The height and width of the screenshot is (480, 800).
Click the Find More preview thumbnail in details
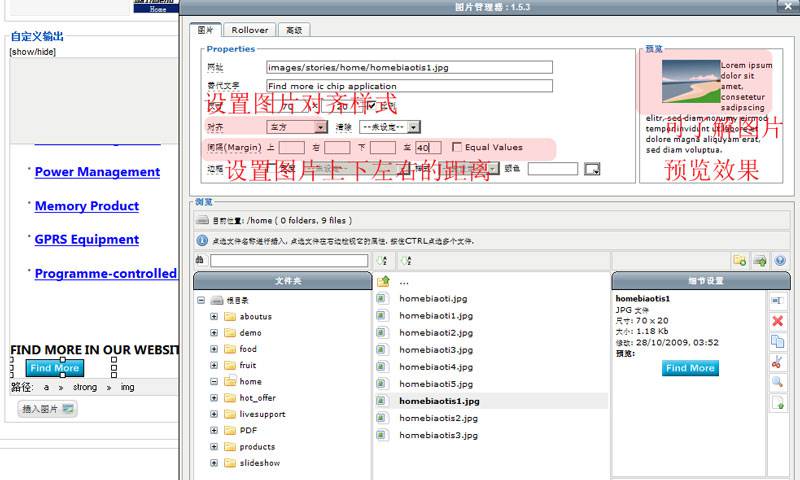[x=690, y=368]
